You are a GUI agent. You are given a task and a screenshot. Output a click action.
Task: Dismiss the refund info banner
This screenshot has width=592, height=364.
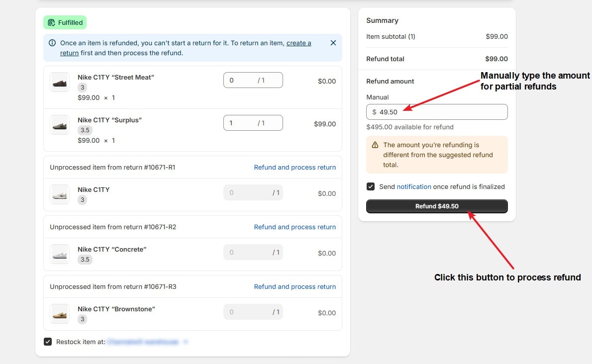(x=333, y=43)
